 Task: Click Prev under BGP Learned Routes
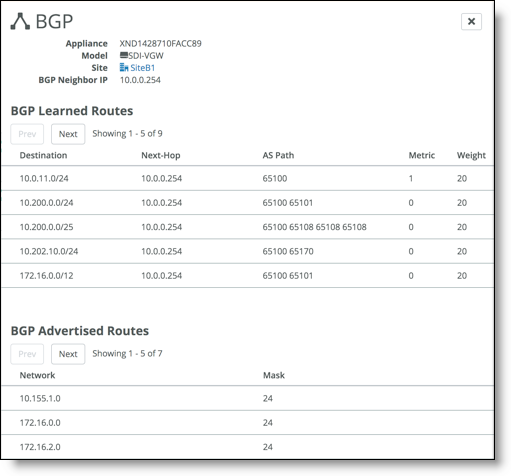pyautogui.click(x=27, y=134)
